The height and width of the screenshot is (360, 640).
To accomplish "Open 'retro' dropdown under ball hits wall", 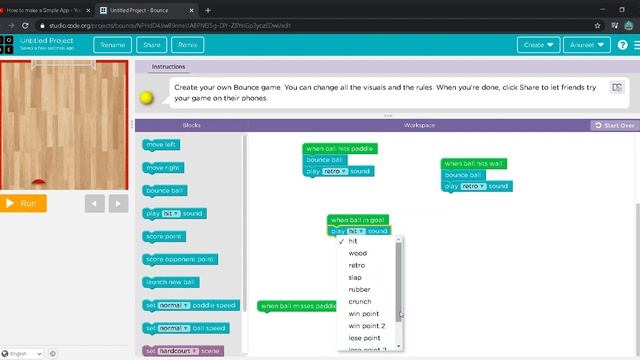I will point(473,186).
